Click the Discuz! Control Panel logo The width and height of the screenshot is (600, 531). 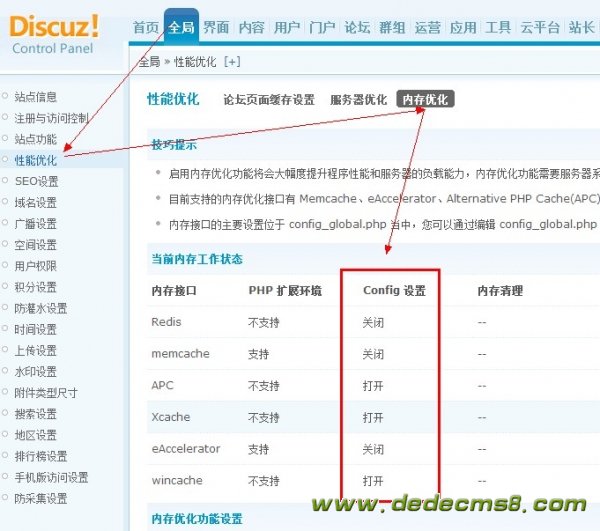[x=54, y=34]
